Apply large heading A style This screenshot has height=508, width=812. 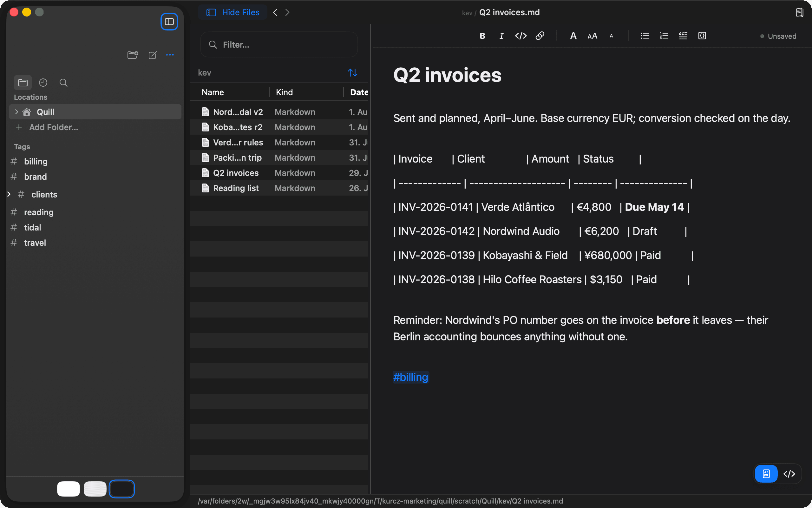[x=573, y=36]
